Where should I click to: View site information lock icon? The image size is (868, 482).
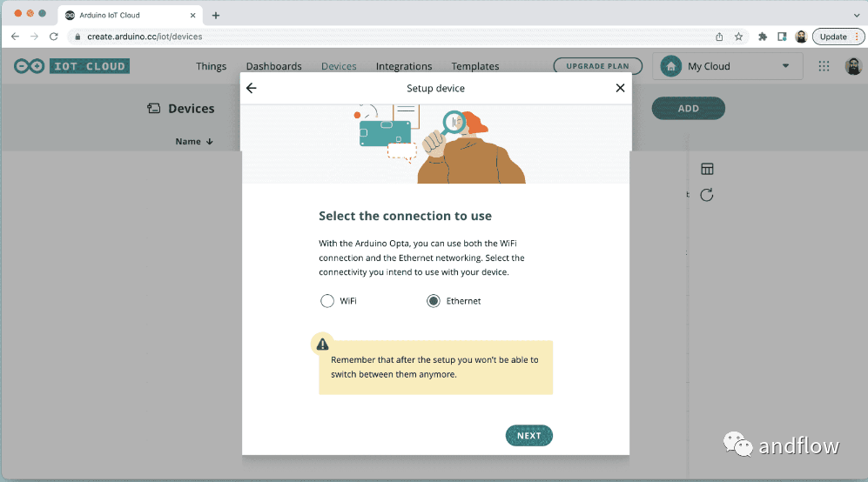coord(77,37)
